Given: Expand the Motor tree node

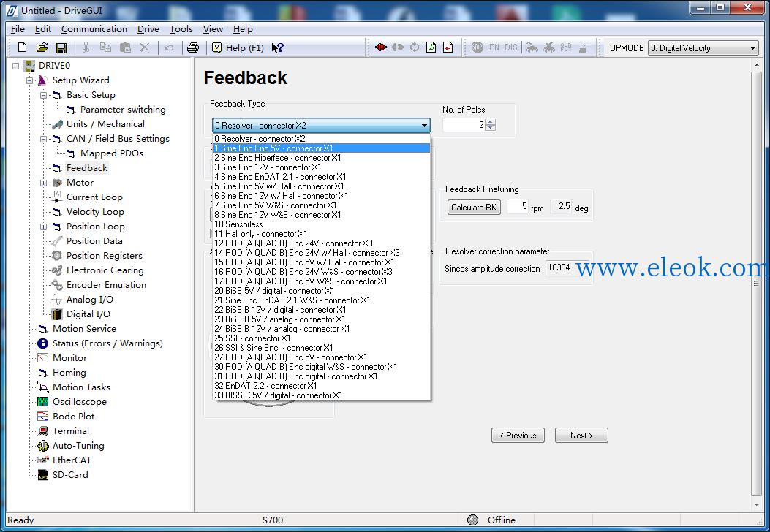Looking at the screenshot, I should (x=43, y=183).
